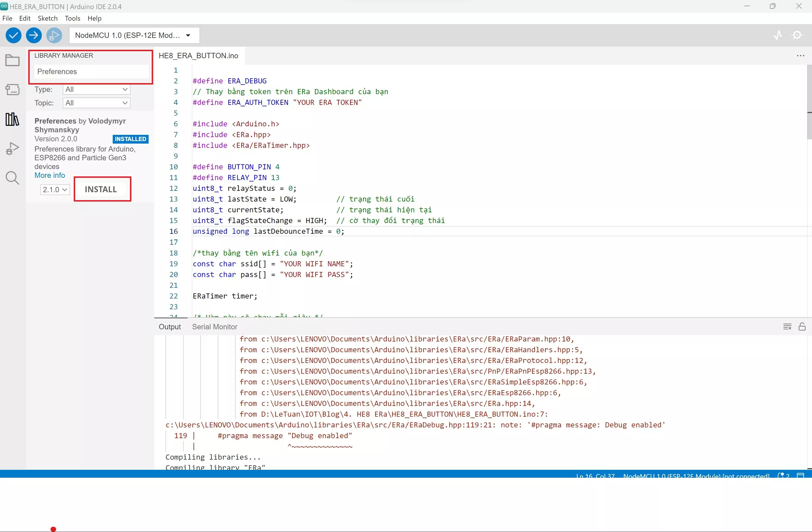Screen dimensions: 812x532
Task: Open the Debug sidebar icon
Action: 13,148
